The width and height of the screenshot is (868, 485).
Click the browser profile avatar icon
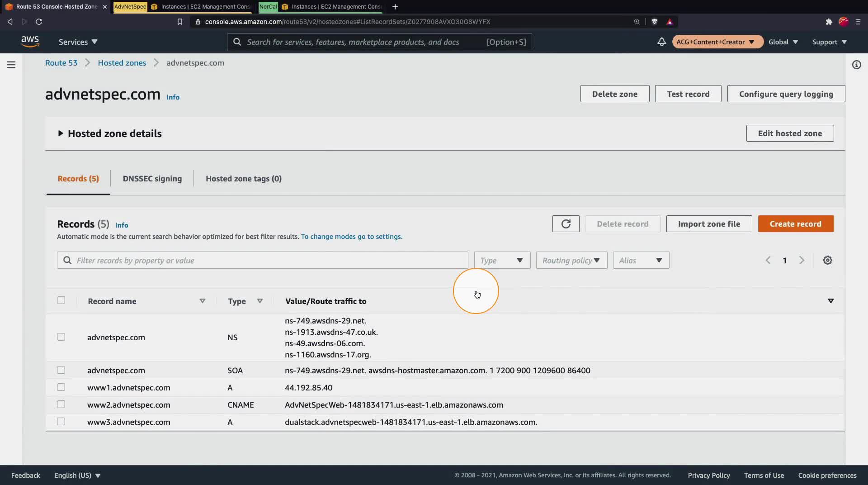click(843, 22)
